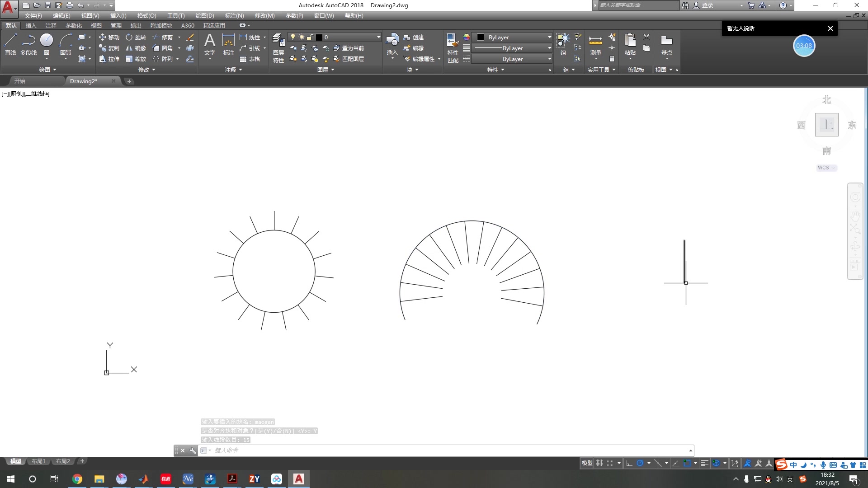Click the WCS coordinate system button
The height and width of the screenshot is (488, 868).
826,168
